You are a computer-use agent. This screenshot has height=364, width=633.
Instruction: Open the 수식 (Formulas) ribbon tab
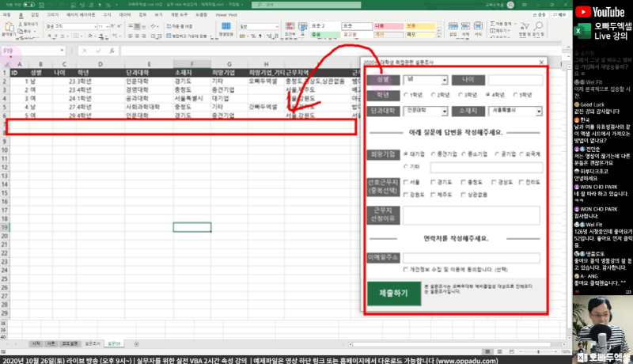107,15
